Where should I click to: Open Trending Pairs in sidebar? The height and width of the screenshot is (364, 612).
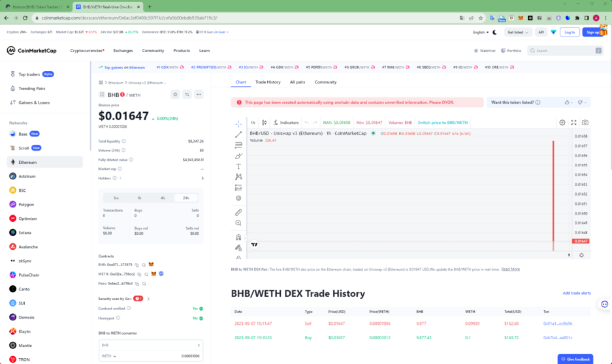[31, 89]
